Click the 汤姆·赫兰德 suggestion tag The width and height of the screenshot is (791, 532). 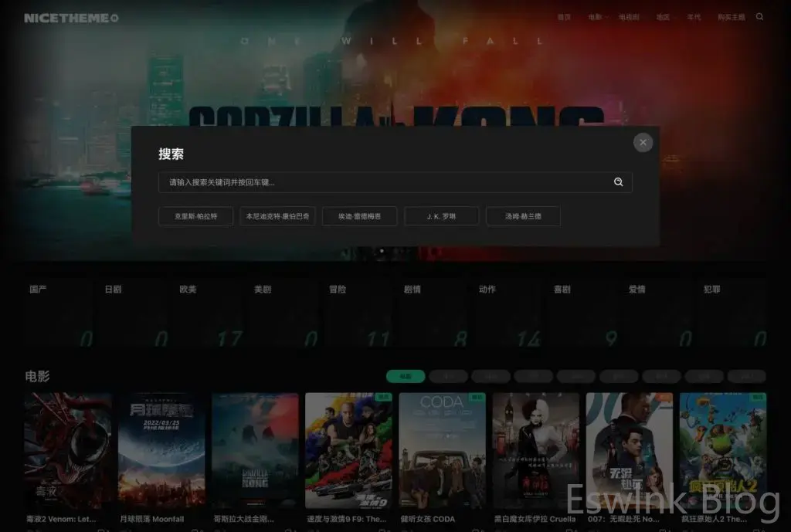coord(523,216)
